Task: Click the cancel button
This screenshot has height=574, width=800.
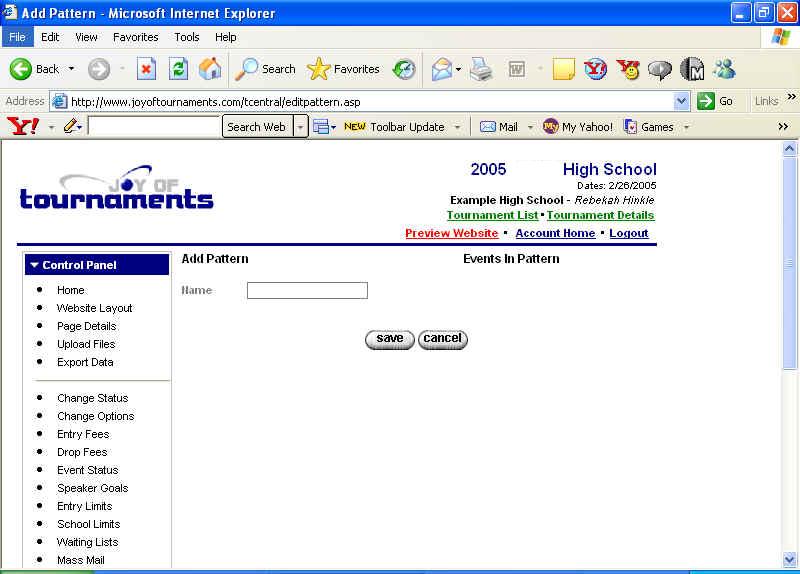Action: coord(442,339)
